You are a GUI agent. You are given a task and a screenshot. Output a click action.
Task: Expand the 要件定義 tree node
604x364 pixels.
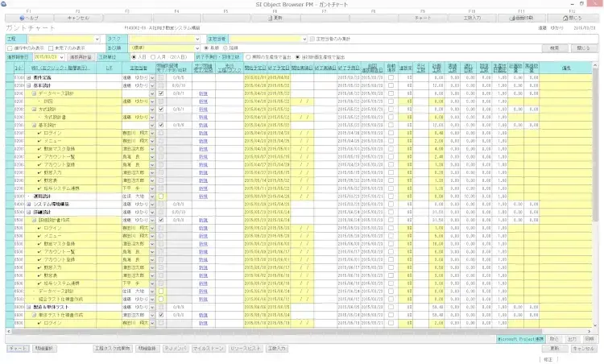[x=30, y=77]
